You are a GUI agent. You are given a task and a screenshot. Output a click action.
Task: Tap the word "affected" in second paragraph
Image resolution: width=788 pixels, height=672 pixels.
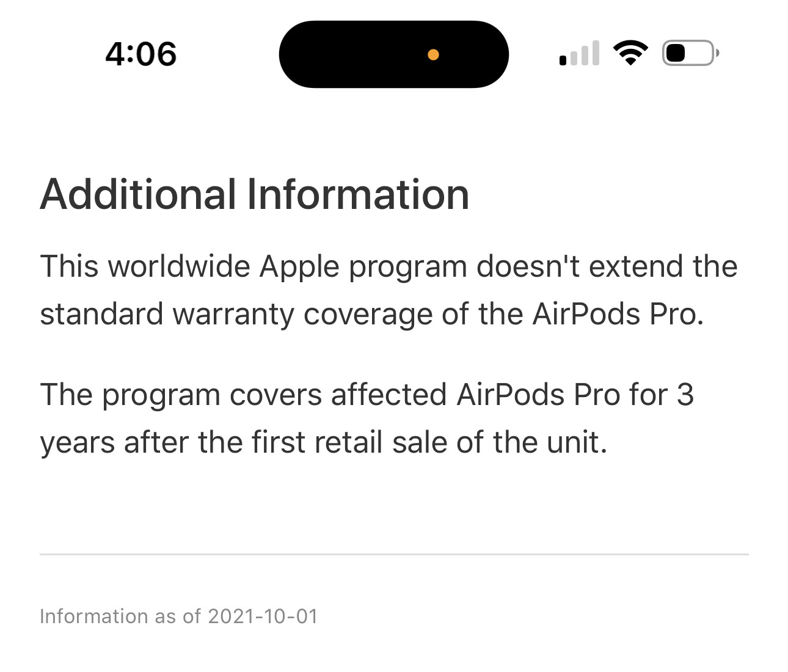pos(389,395)
